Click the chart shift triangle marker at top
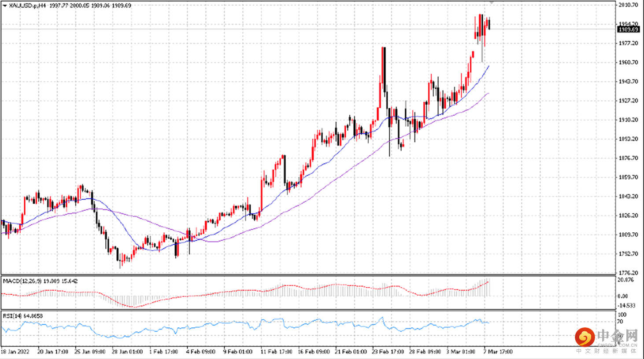644x359 pixels. click(x=492, y=3)
